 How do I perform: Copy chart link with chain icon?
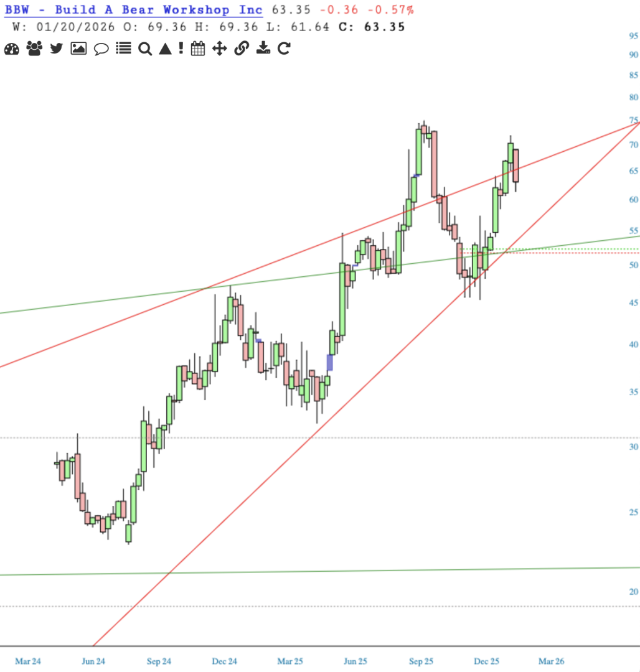(242, 49)
